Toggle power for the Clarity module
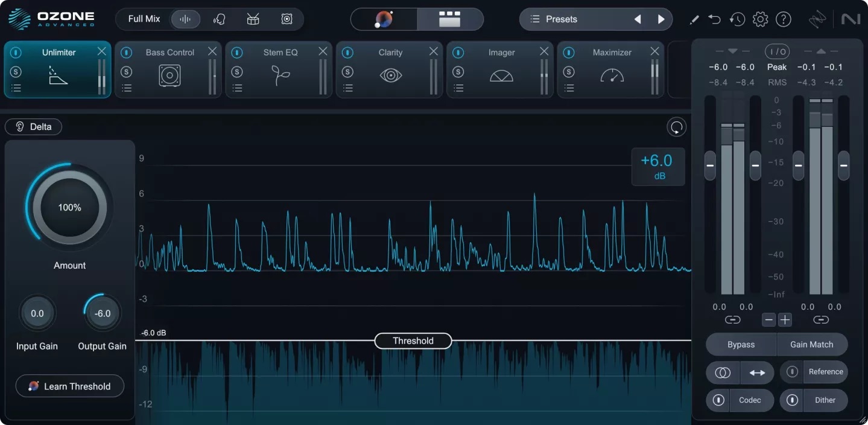Screen dimensions: 868x425 pyautogui.click(x=347, y=53)
